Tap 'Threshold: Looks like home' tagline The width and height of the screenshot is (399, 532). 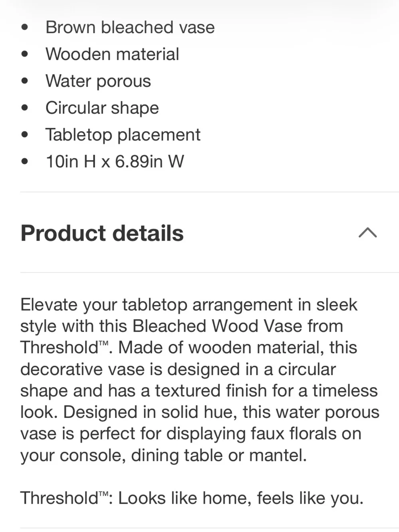pos(192,498)
